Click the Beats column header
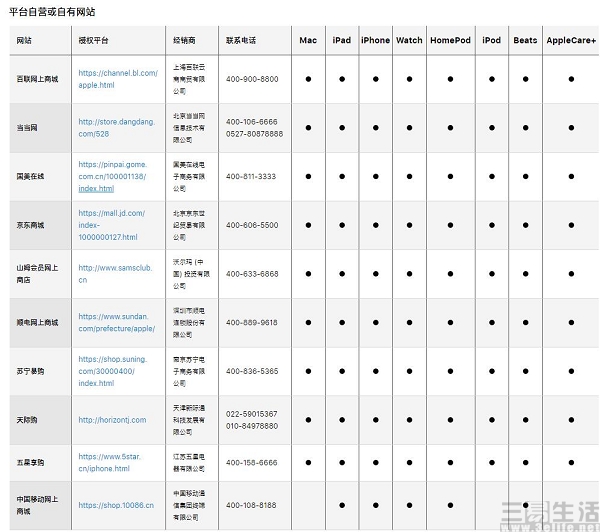Screen dimensions: 600x532 pyautogui.click(x=525, y=40)
